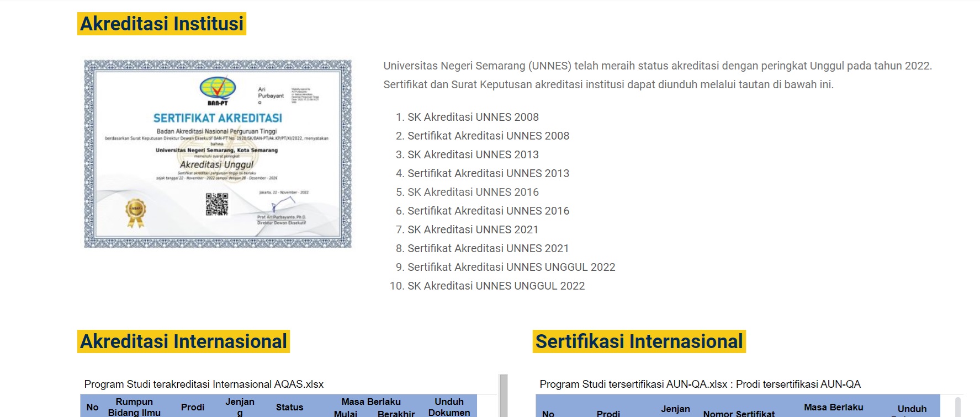Open Sertifikat Akreditasi UNNES 2013 link
Viewport: 980px width, 417px height.
(488, 173)
